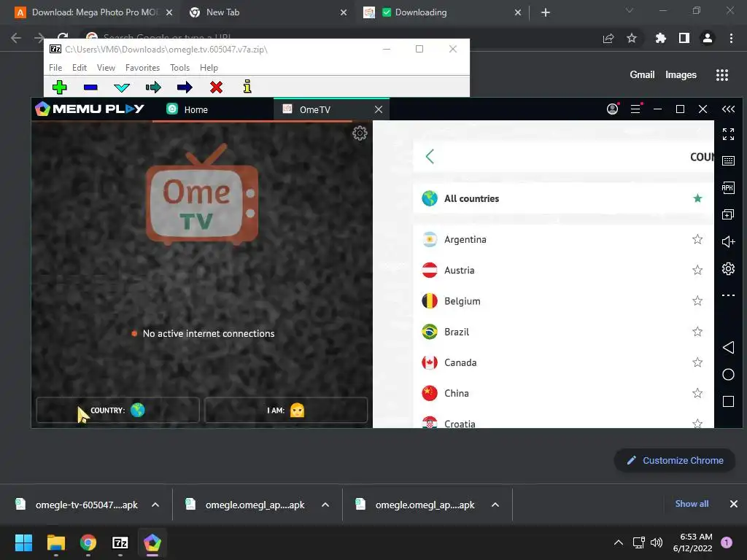
Task: Open Google apps grid
Action: 722,75
